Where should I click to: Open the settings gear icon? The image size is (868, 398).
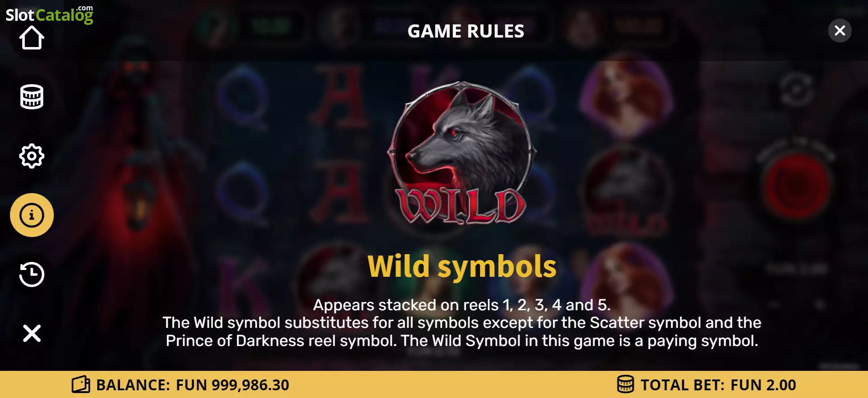pos(32,156)
